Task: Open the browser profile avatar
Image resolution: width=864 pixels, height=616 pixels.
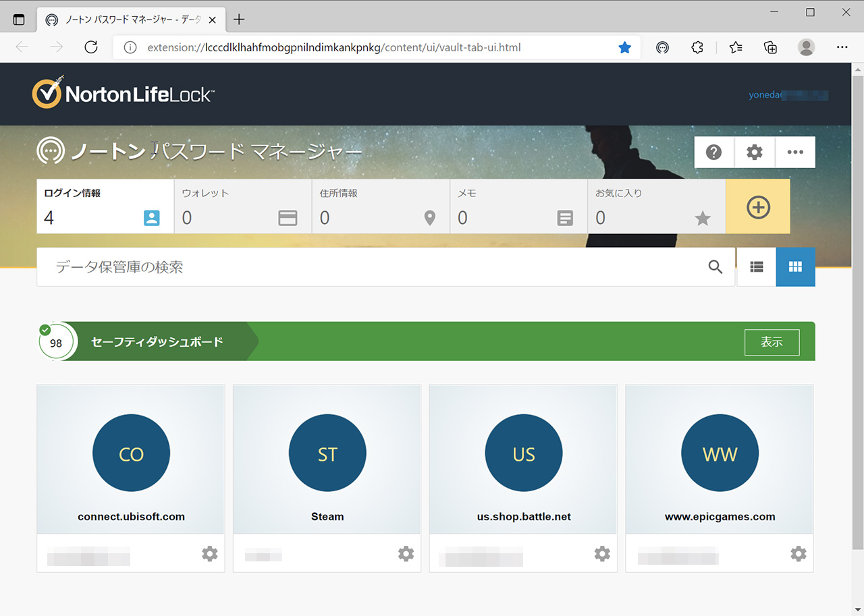Action: click(806, 47)
